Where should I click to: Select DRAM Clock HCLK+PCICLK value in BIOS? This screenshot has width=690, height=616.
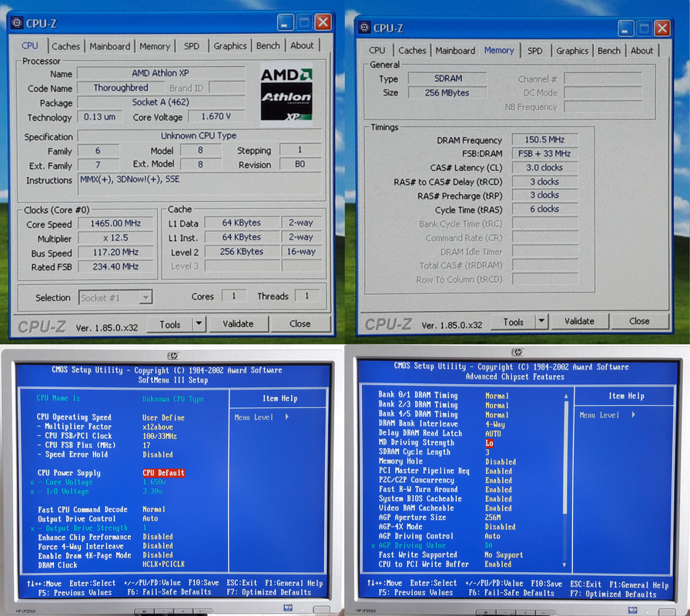[163, 564]
